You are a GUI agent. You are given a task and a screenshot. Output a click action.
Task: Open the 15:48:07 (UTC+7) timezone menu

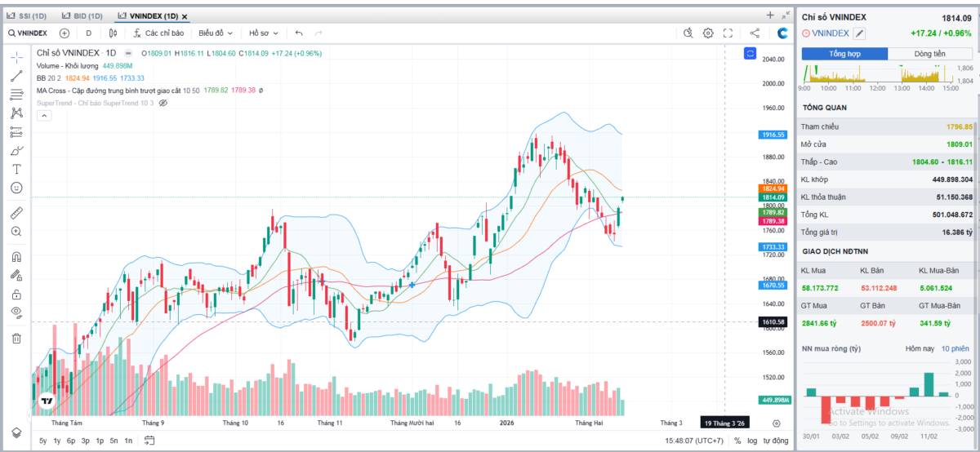[694, 441]
